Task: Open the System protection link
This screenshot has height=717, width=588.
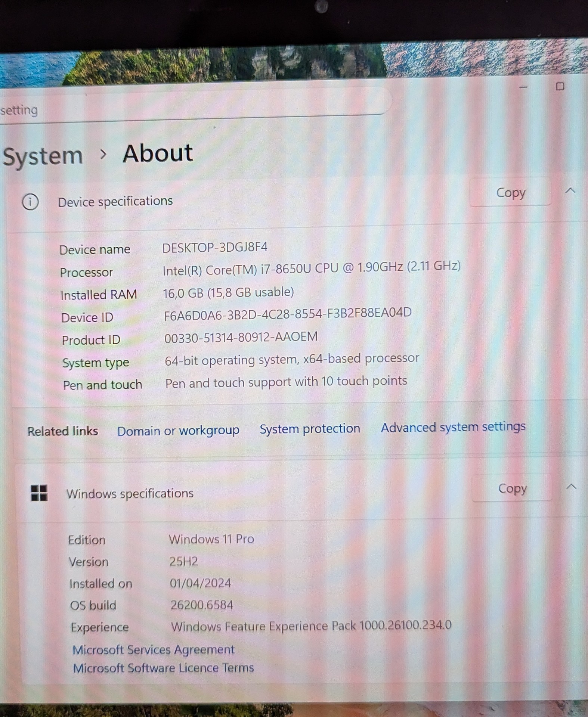Action: pos(310,429)
